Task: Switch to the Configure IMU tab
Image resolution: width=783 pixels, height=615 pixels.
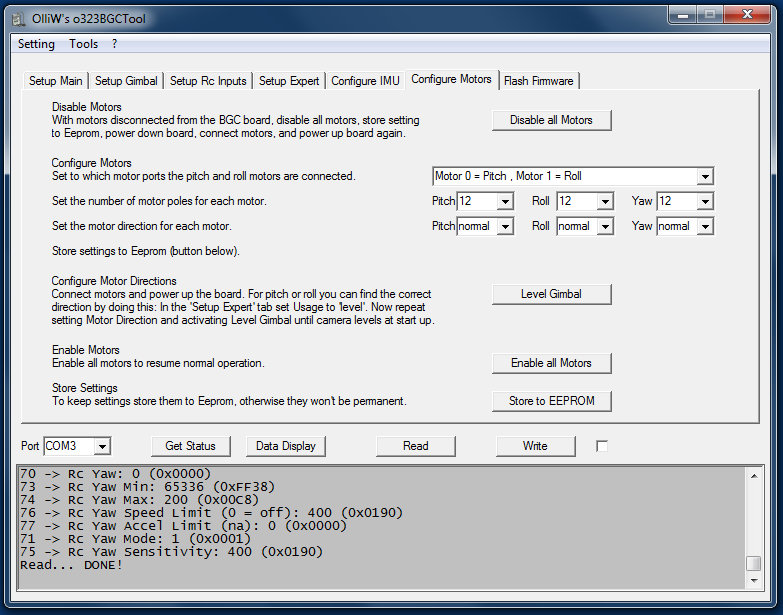Action: (366, 81)
